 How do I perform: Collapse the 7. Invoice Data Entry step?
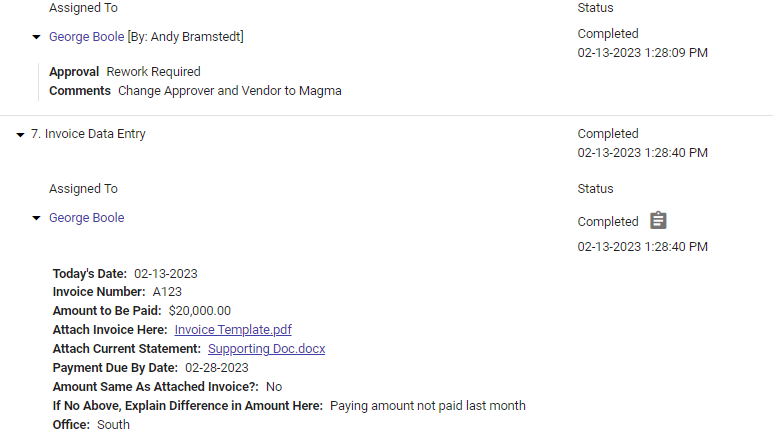(20, 135)
